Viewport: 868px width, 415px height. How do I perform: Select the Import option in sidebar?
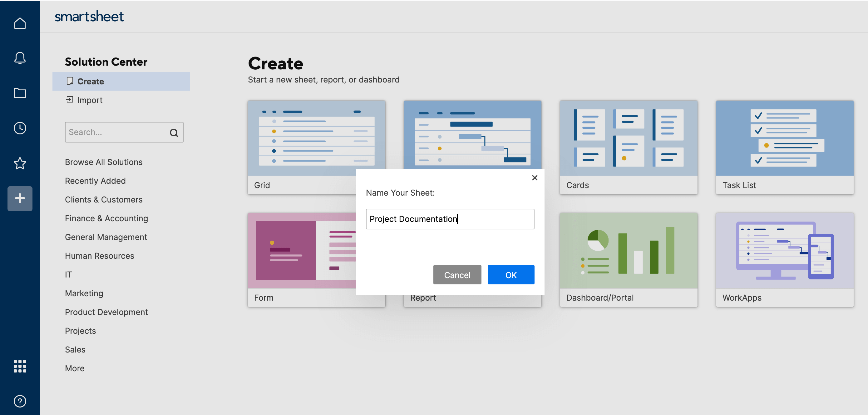[90, 100]
